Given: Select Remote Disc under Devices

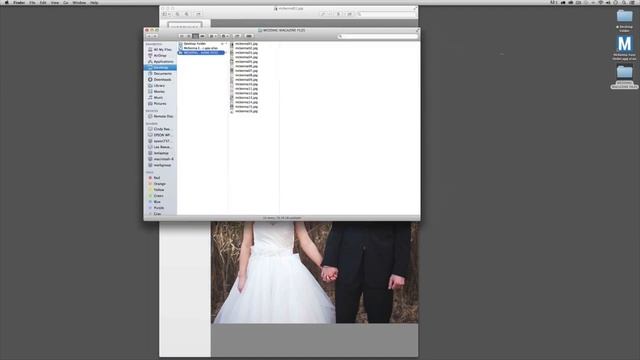Looking at the screenshot, I should (160, 116).
